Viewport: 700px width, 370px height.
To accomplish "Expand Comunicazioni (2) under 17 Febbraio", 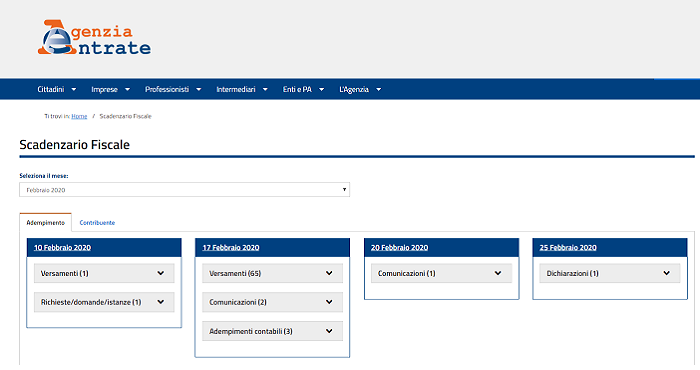I will pos(272,302).
